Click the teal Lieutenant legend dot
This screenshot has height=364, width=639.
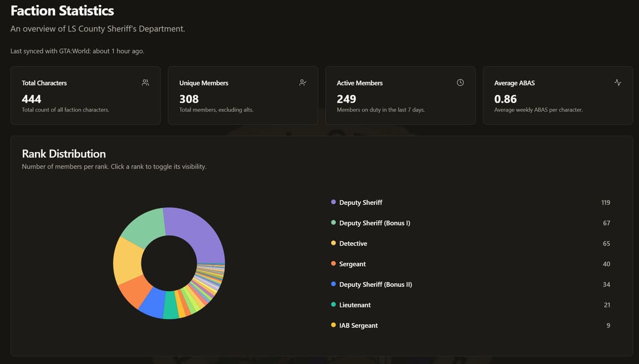point(333,304)
